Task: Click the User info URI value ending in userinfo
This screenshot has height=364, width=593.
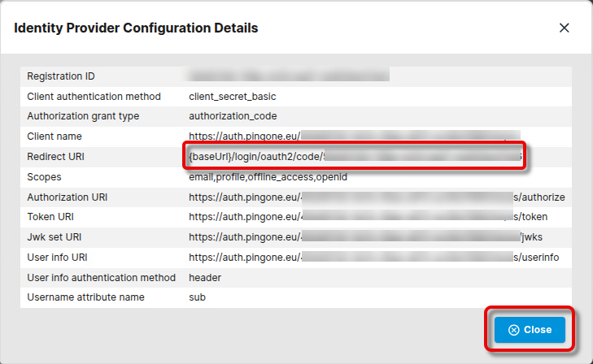Action: [x=374, y=258]
